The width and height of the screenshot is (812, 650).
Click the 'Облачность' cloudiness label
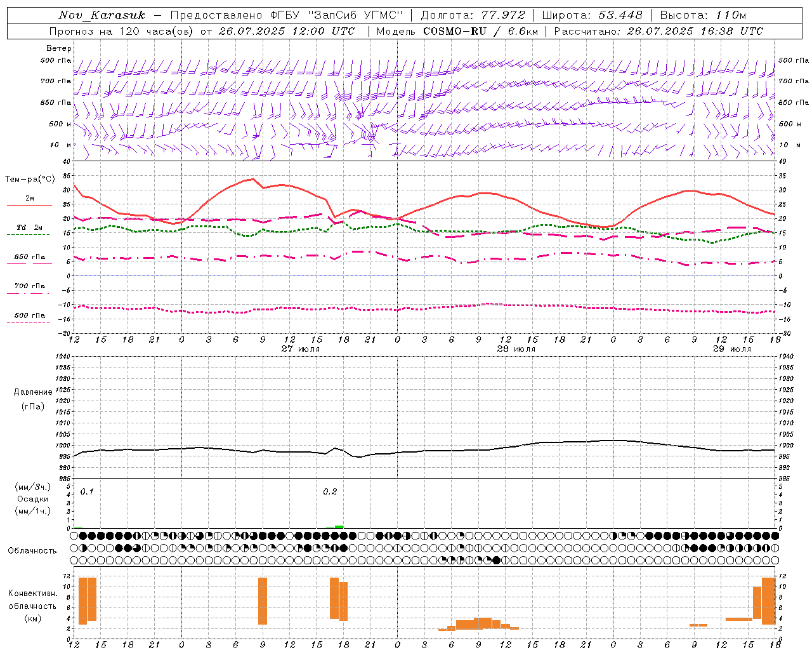point(32,551)
